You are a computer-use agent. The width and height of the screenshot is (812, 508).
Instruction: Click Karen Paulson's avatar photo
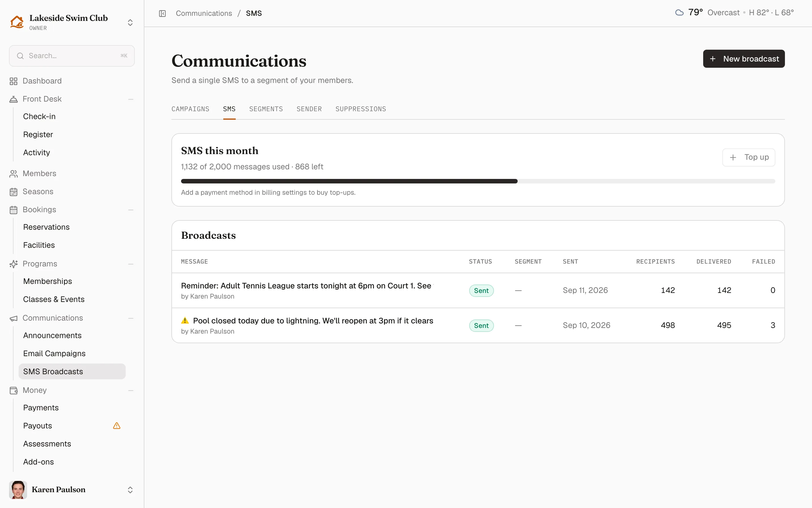pyautogui.click(x=18, y=490)
